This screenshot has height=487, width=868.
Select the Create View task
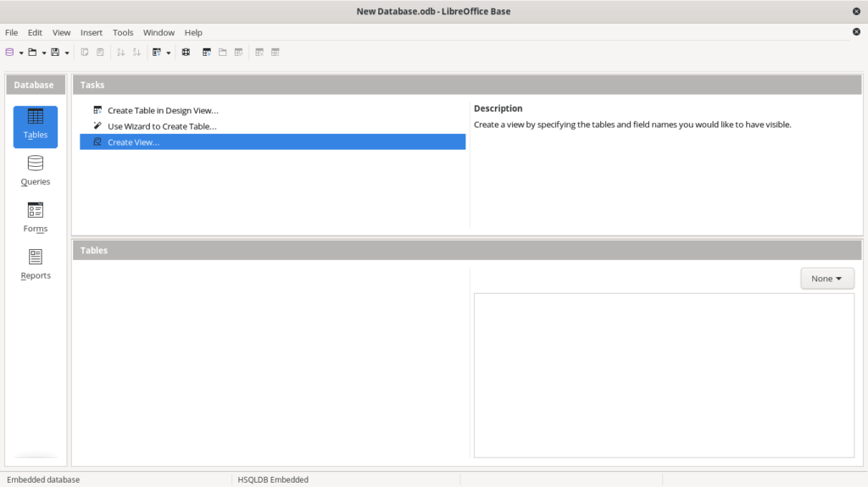(133, 142)
